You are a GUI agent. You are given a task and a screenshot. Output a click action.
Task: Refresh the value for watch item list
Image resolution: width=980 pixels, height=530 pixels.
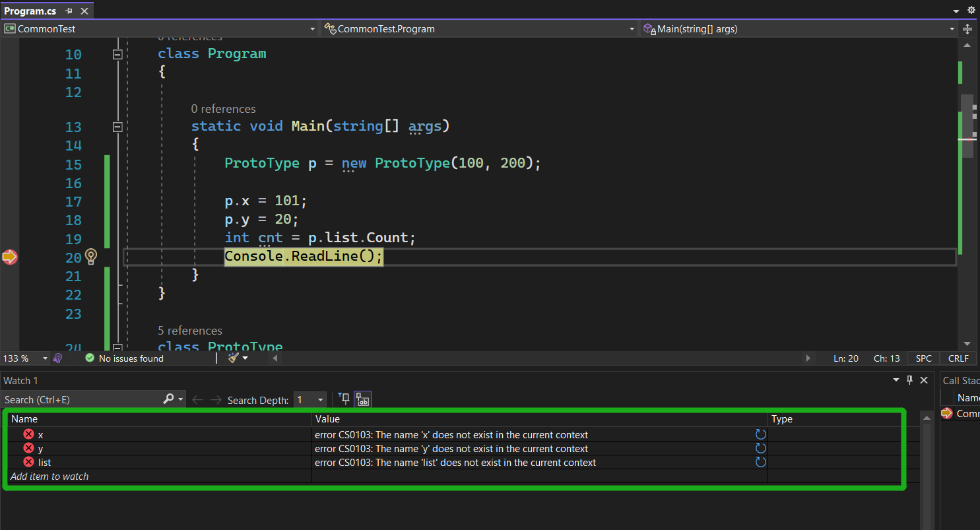click(761, 462)
